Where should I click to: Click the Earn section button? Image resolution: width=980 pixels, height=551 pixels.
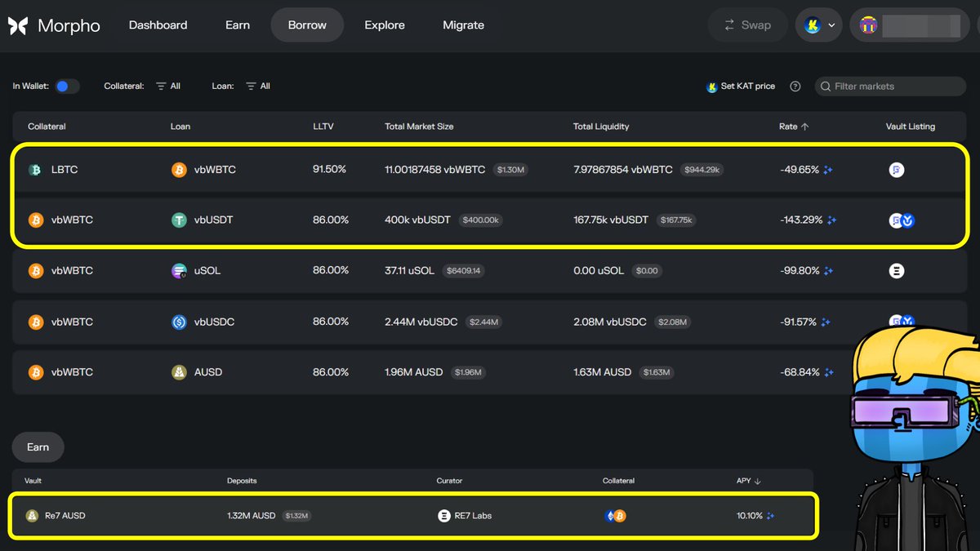coord(38,447)
